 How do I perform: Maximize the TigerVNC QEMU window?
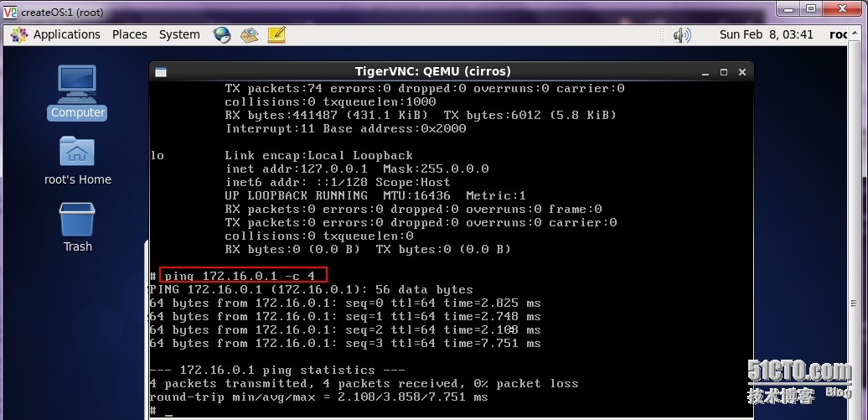[x=724, y=72]
